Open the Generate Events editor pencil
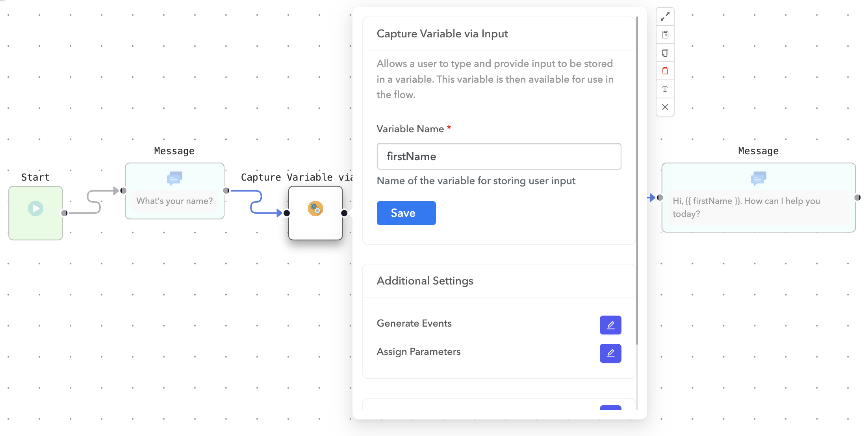The width and height of the screenshot is (868, 436). 610,325
